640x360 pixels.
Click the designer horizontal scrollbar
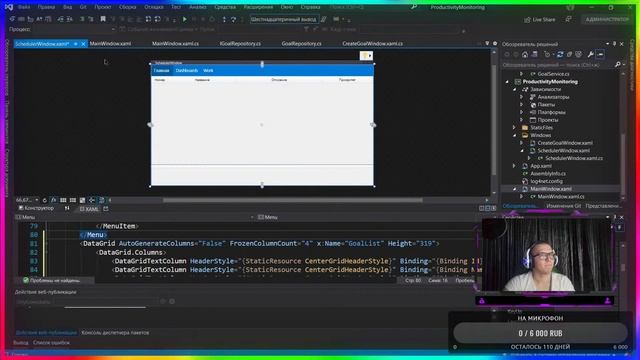[x=293, y=200]
